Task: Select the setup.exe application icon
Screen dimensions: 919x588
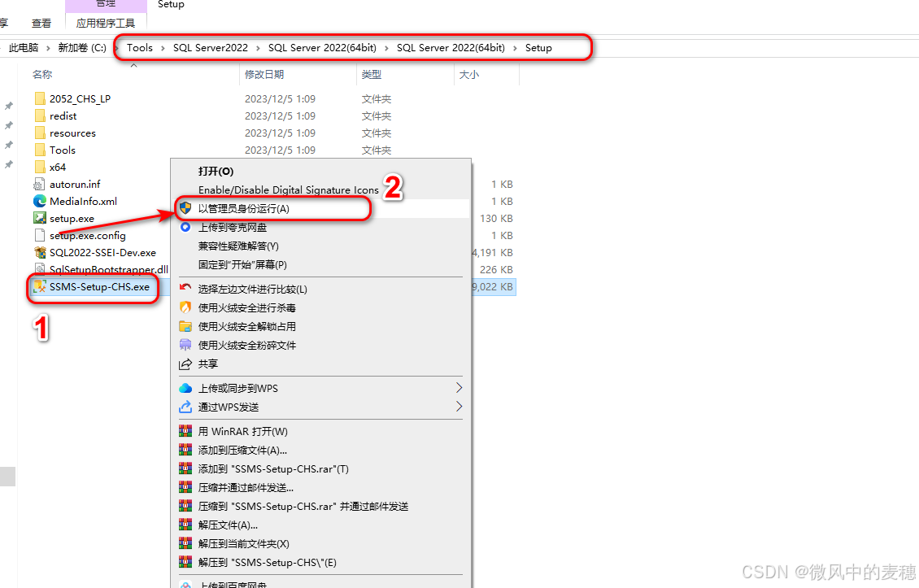Action: (x=40, y=218)
